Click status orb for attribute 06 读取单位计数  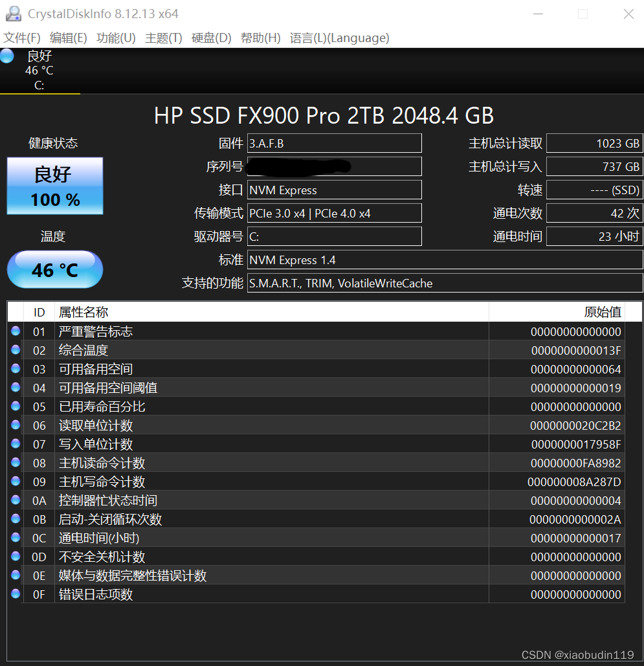[16, 425]
